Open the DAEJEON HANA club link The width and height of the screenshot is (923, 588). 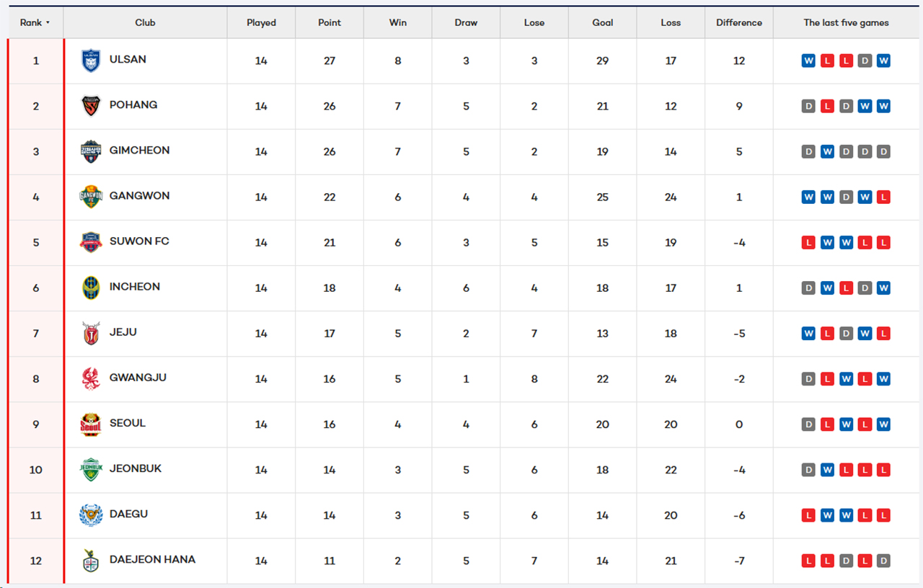152,559
